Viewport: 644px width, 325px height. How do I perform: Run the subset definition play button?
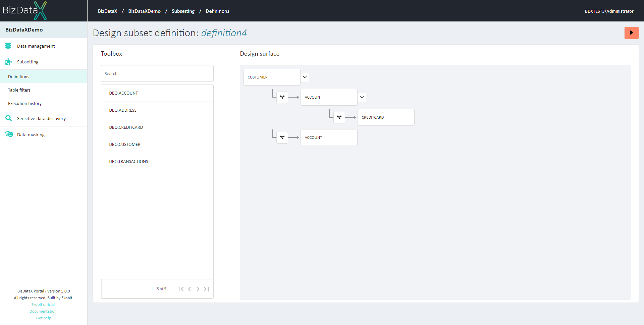(x=631, y=33)
